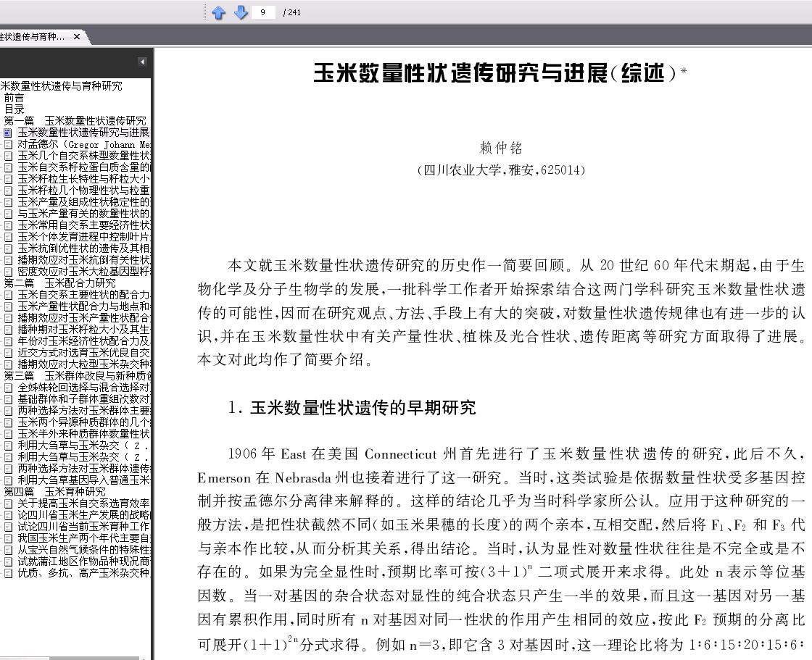Screen dimensions: 812x660
Task: Click the page number input field
Action: point(263,12)
